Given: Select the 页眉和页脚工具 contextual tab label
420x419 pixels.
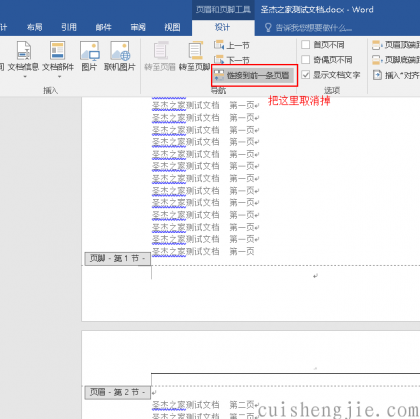Looking at the screenshot, I should click(223, 9).
